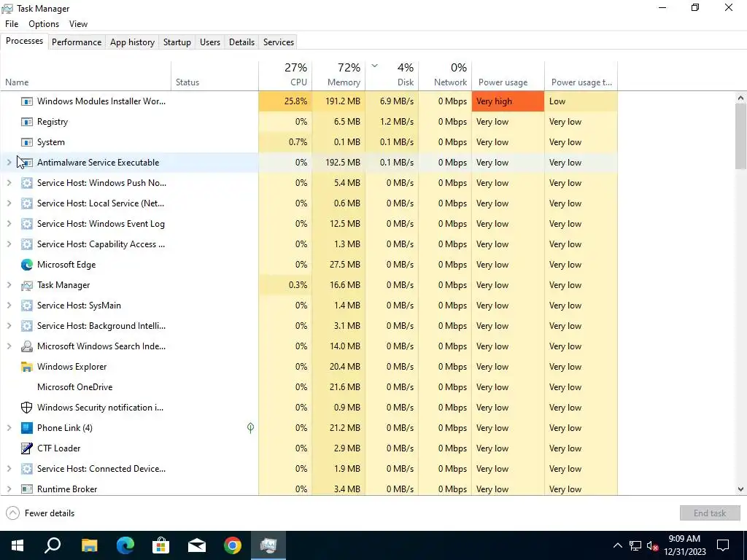
Task: Expand Service Host: Local Service row
Action: (9, 204)
